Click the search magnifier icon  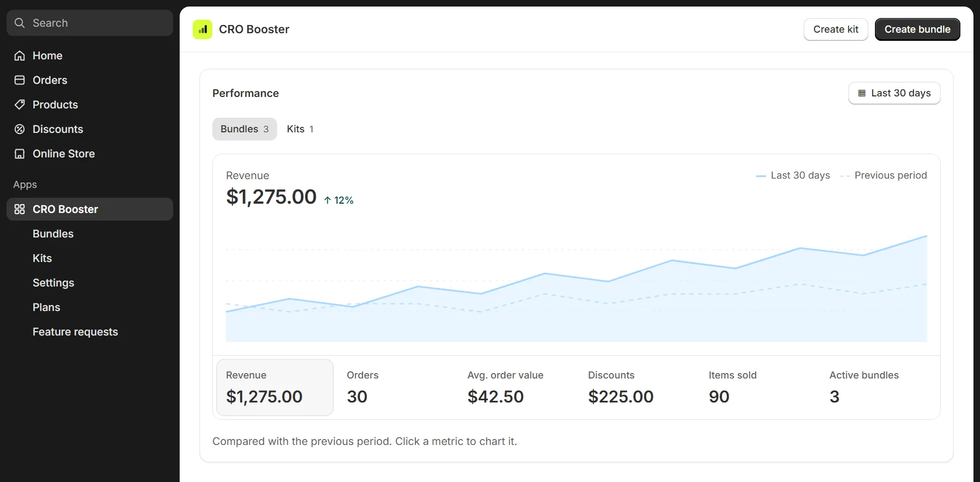(x=20, y=23)
